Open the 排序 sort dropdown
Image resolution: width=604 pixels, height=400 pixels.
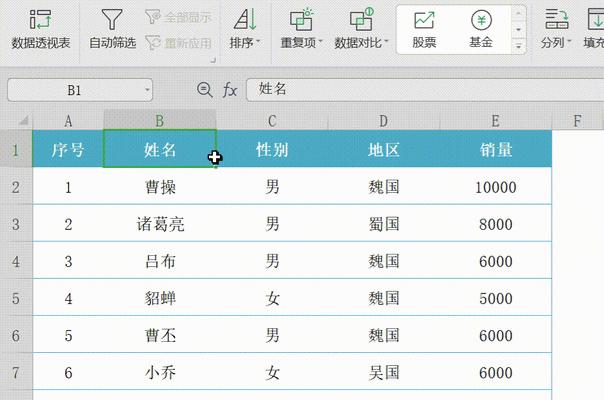tap(244, 30)
